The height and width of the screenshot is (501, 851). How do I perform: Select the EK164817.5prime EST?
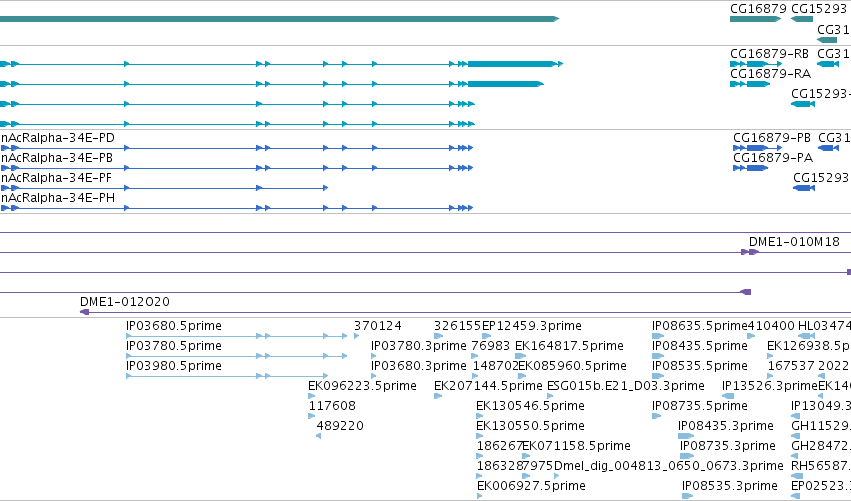click(x=520, y=356)
